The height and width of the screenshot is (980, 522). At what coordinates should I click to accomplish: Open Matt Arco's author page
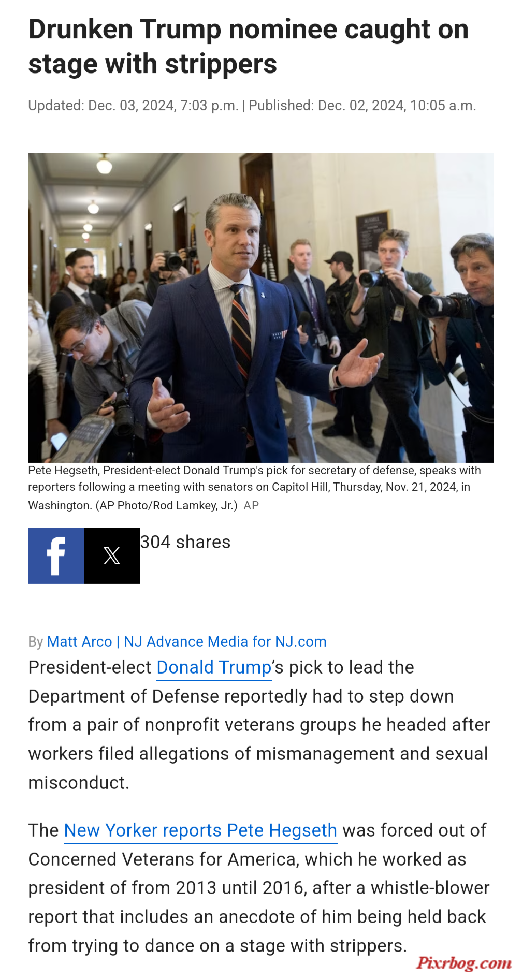pos(79,641)
